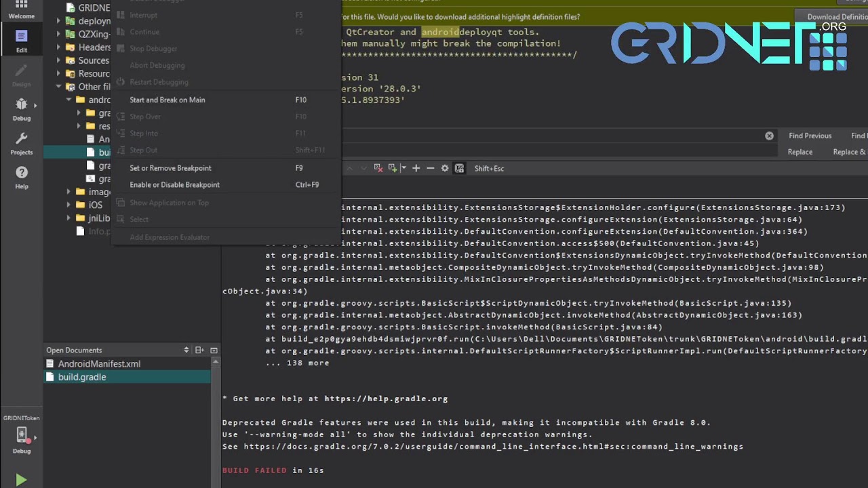Click the Headers folder icon in the tree
Screen dimensions: 868x488
click(x=70, y=47)
